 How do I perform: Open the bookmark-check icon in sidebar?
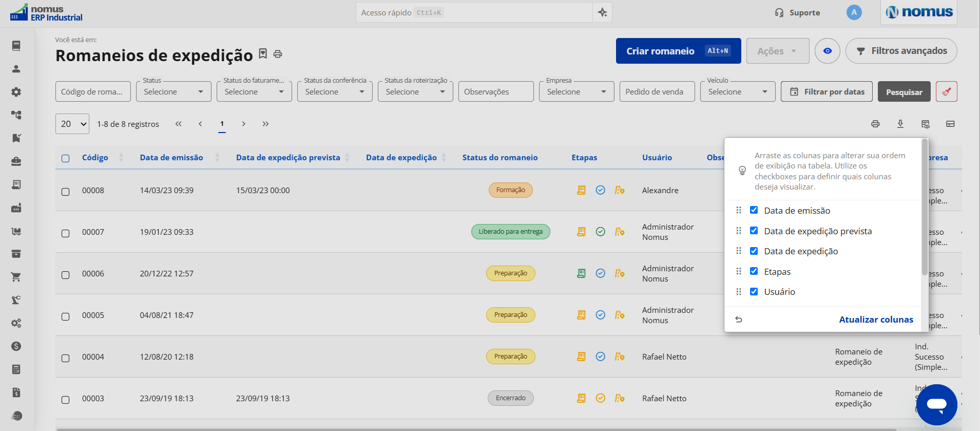(16, 138)
